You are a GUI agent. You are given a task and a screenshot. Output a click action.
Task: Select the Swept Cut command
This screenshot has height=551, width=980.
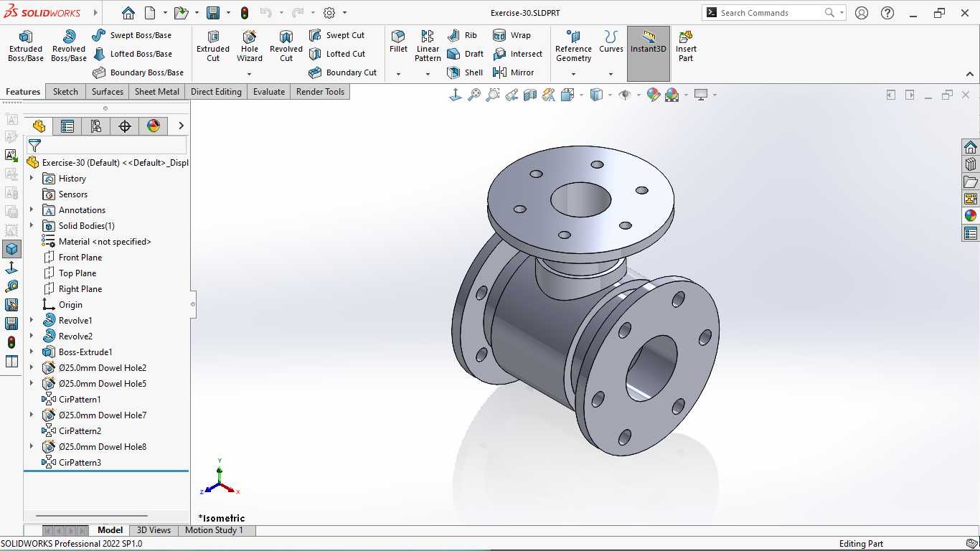point(336,35)
